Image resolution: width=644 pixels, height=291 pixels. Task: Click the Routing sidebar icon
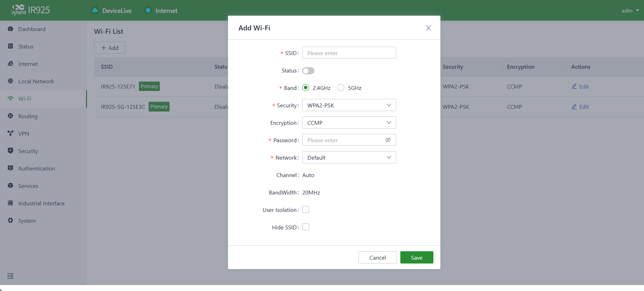[x=10, y=116]
